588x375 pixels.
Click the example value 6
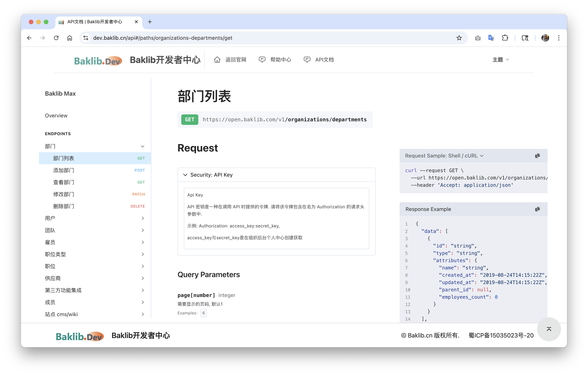204,313
